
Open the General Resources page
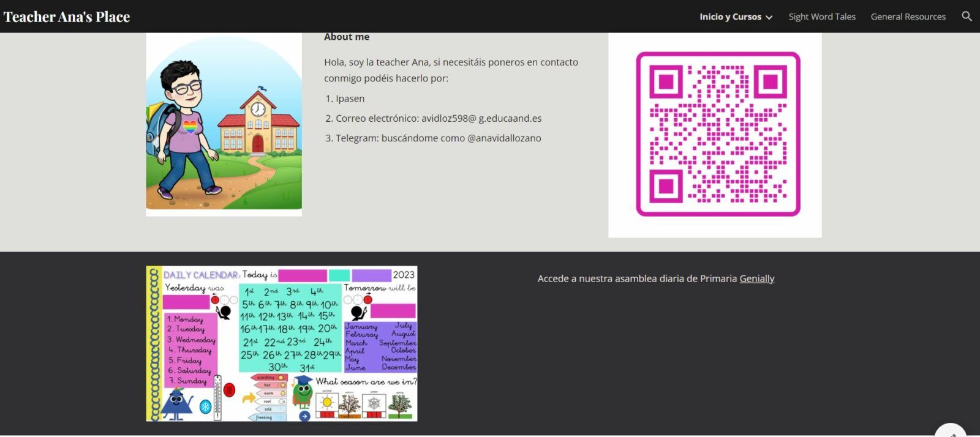click(908, 17)
